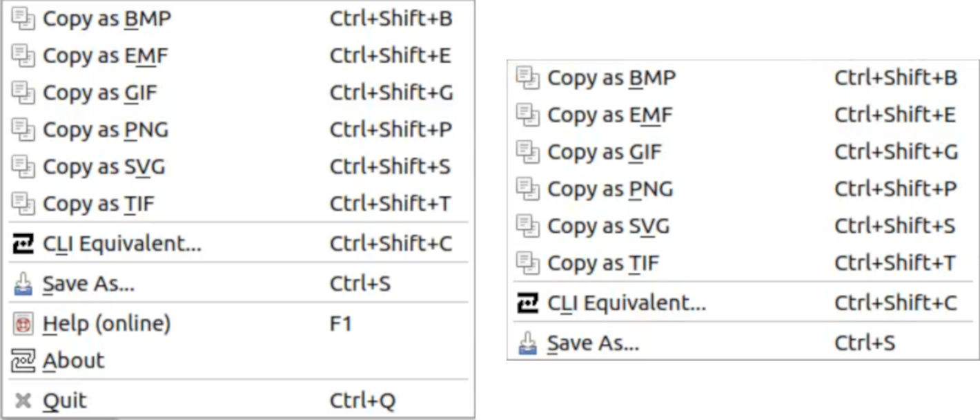Select Copy as GIF in the shorter menu
The width and height of the screenshot is (980, 420).
[x=604, y=152]
